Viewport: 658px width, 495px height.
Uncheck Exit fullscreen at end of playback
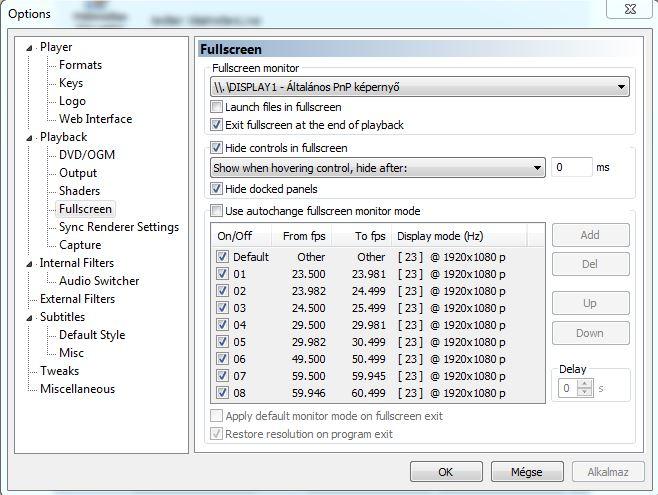tap(216, 125)
